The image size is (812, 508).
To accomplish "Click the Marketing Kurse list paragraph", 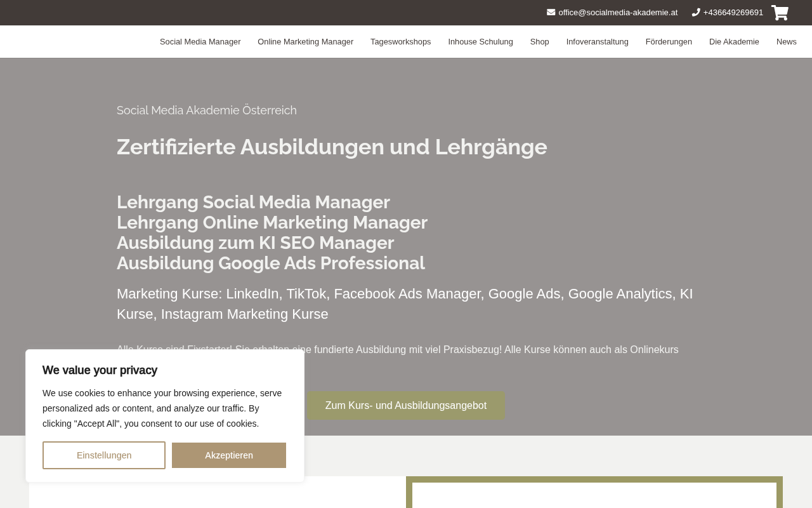I will (x=405, y=304).
